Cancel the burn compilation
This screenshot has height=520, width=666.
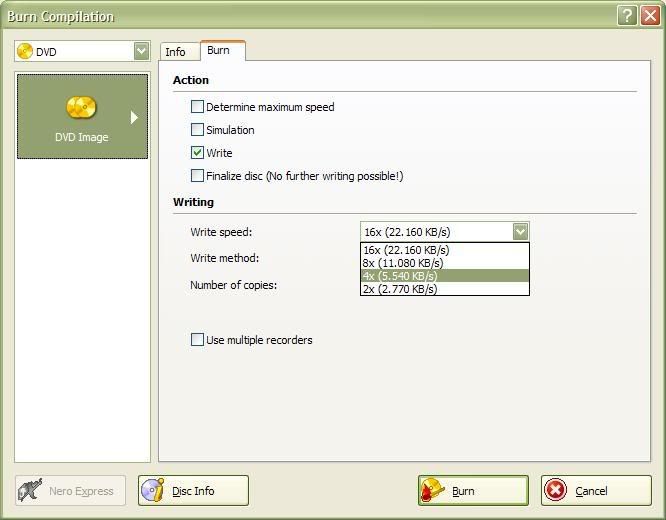[596, 491]
